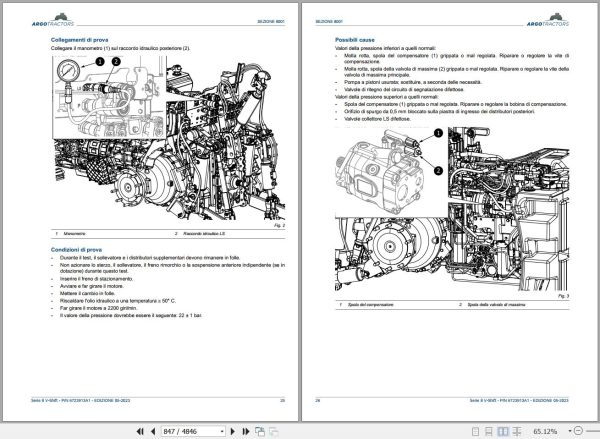Click the Argo Tractors logo on right page
This screenshot has height=439, width=600.
[x=548, y=20]
